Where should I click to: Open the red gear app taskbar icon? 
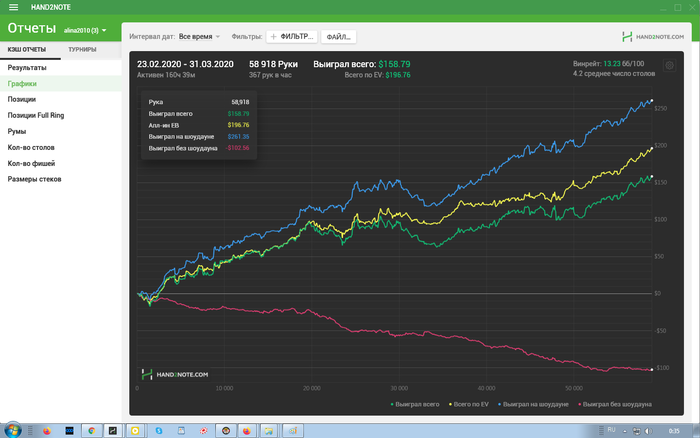pos(204,431)
